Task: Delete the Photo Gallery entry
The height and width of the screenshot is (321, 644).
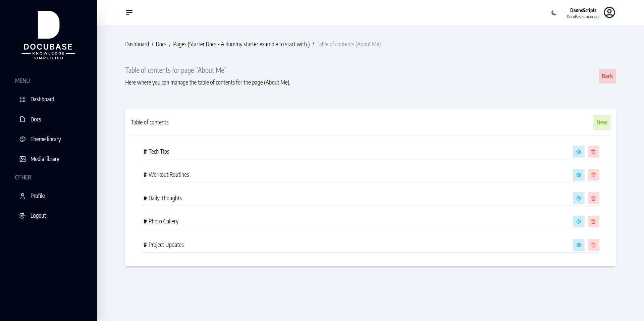Action: click(593, 221)
